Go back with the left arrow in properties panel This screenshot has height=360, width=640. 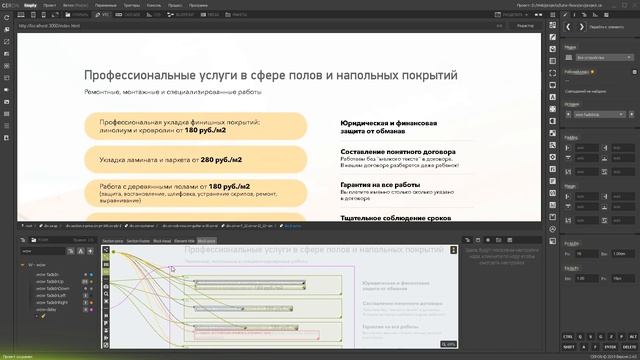coord(568,27)
